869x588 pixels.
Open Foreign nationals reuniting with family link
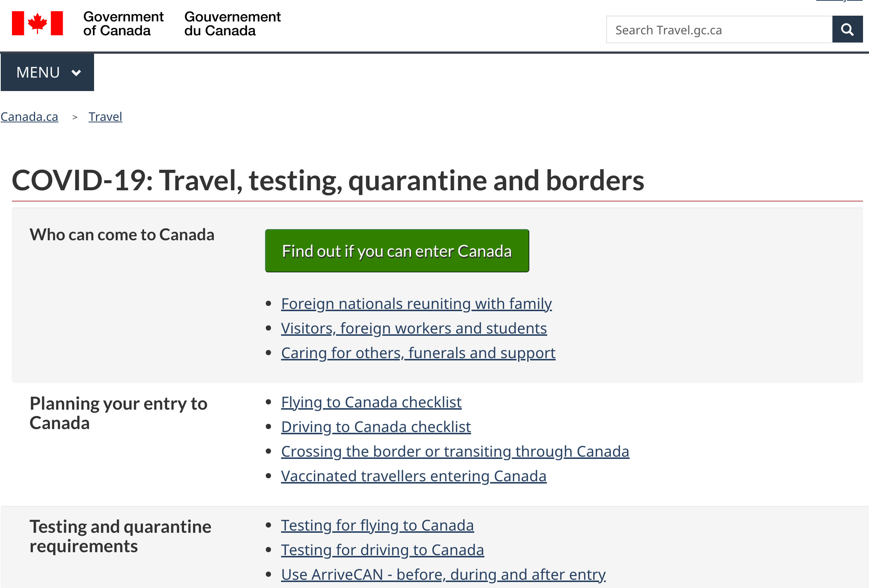(x=416, y=304)
